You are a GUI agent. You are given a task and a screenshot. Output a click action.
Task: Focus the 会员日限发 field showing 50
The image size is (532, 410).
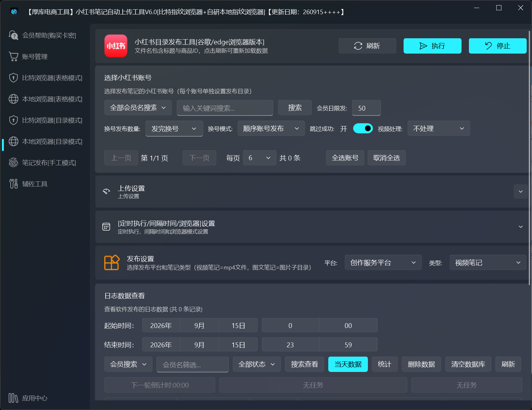point(366,108)
